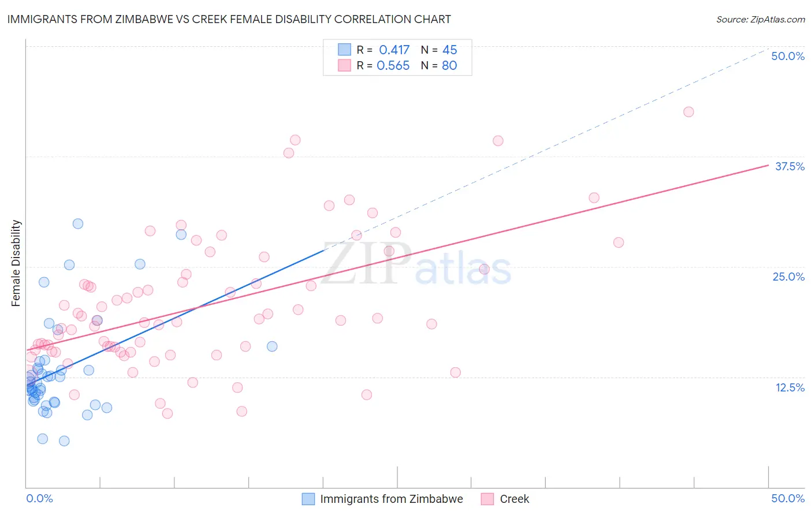Click the blue swatch in bottom legend
This screenshot has height=515, width=812.
pos(308,499)
